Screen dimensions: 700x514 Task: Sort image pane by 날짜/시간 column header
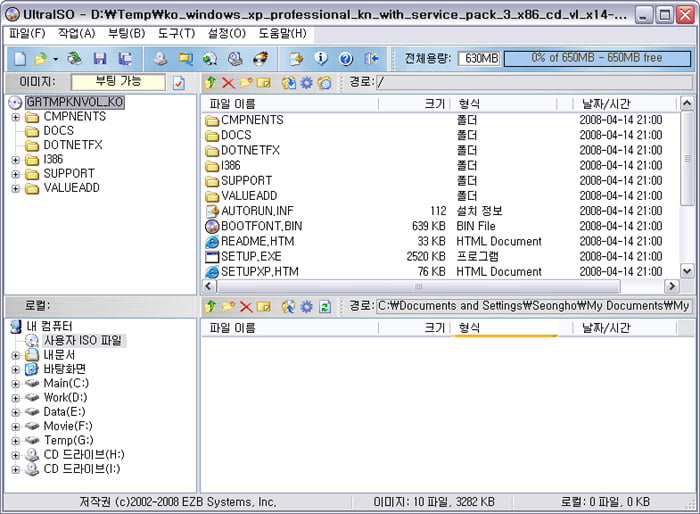coord(625,104)
